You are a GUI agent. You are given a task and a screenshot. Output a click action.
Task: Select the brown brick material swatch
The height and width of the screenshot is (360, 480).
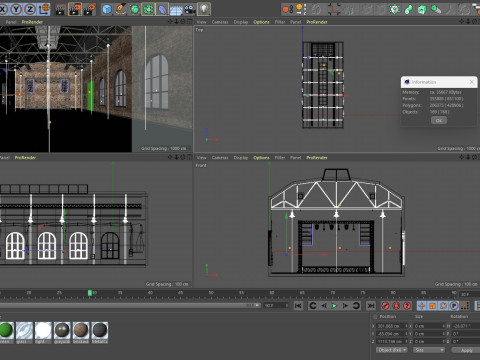[81, 330]
